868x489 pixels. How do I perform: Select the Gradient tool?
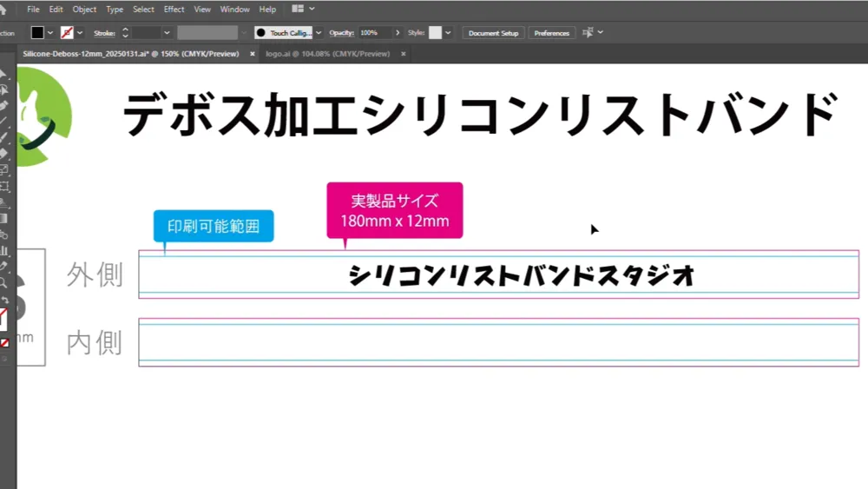[3, 219]
